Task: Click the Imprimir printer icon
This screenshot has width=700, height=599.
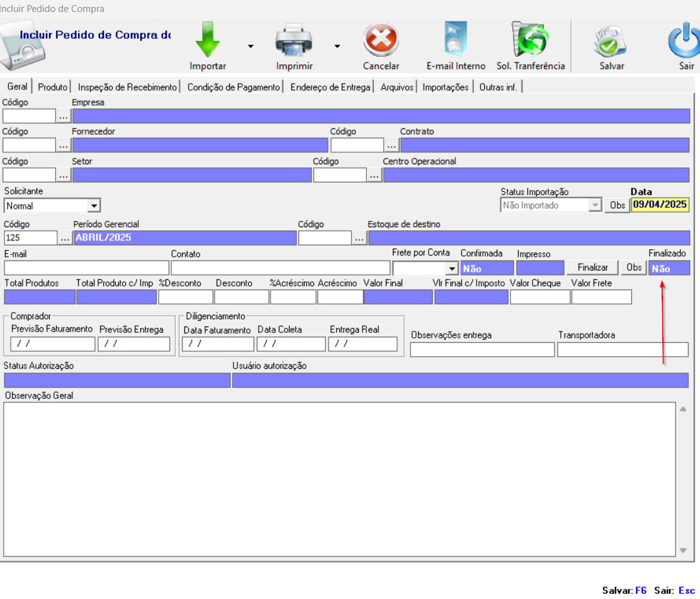Action: click(294, 40)
